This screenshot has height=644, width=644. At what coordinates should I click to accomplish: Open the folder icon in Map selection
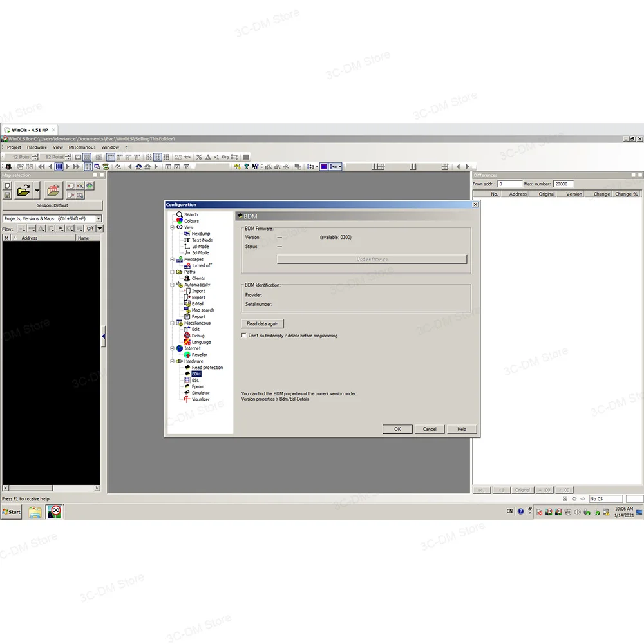[x=23, y=190]
